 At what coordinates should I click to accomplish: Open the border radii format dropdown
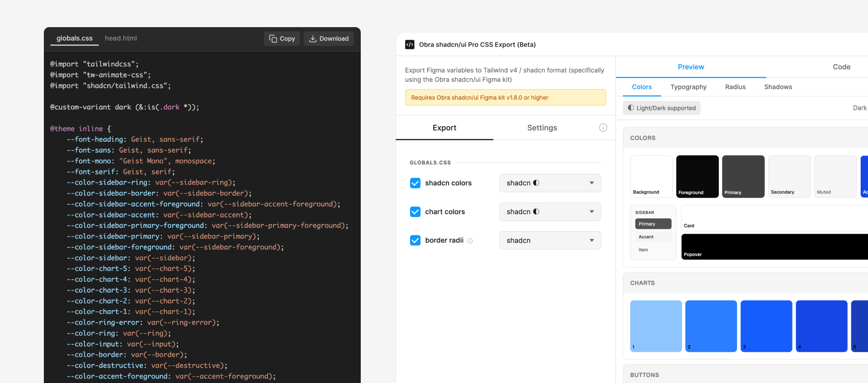click(x=550, y=241)
